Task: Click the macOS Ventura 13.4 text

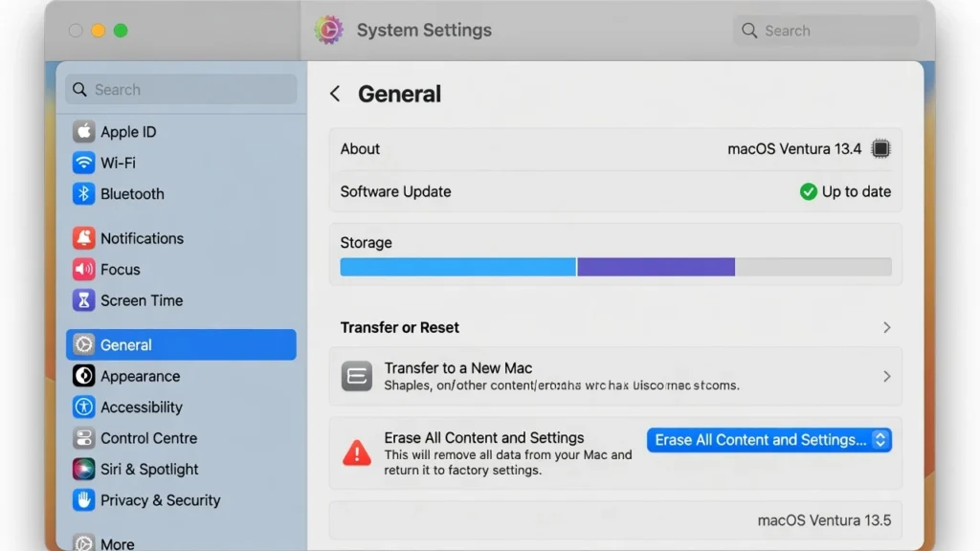Action: (793, 148)
